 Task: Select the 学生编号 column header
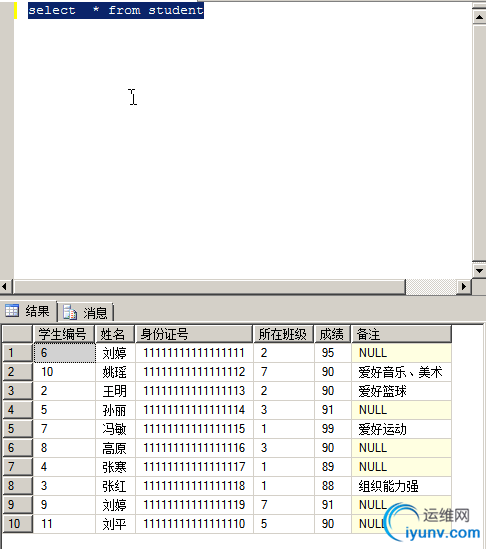click(63, 334)
